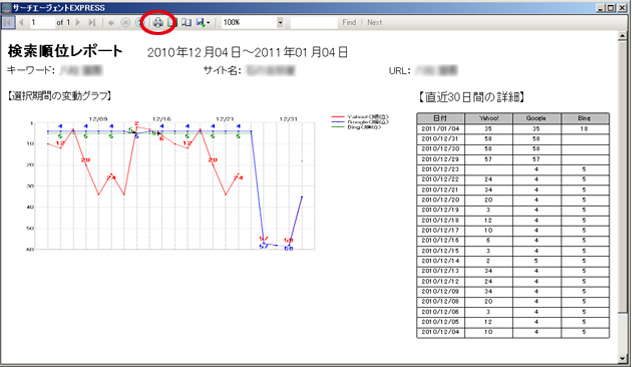Maximize the サーチエージェントEXPRESS window
The width and height of the screenshot is (632, 367).
(x=611, y=8)
